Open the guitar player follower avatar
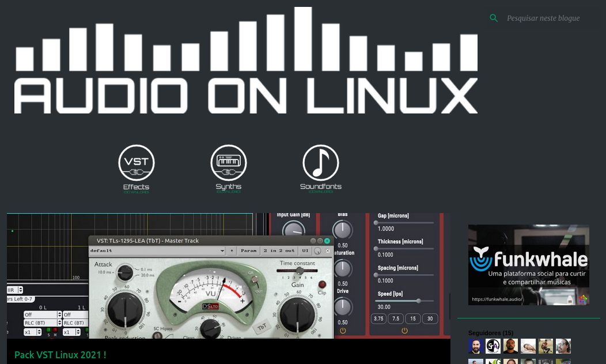The height and width of the screenshot is (364, 606). pyautogui.click(x=546, y=346)
